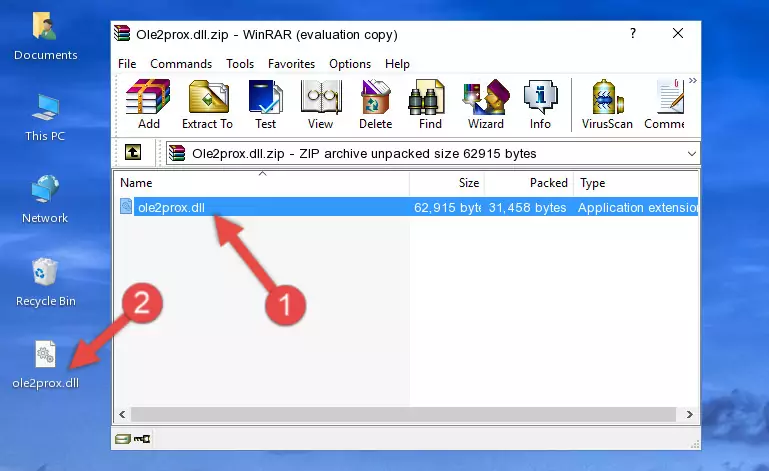Click the question mark help button
This screenshot has width=769, height=471.
pyautogui.click(x=633, y=33)
